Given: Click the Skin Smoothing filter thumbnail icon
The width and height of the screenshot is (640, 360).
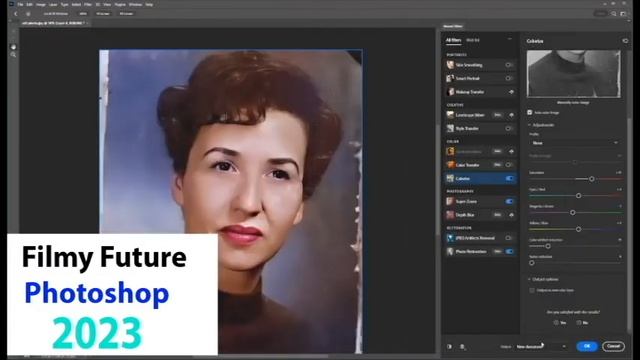Looking at the screenshot, I should point(450,65).
